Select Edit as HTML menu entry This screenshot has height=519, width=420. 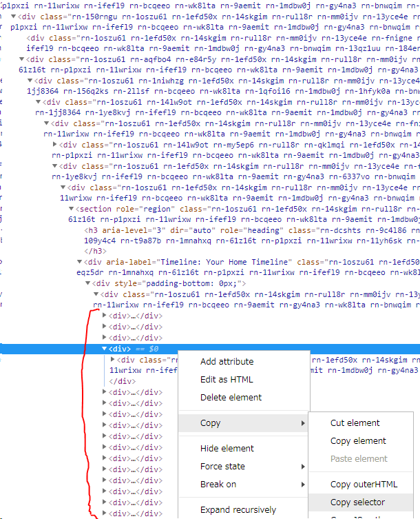(x=227, y=379)
